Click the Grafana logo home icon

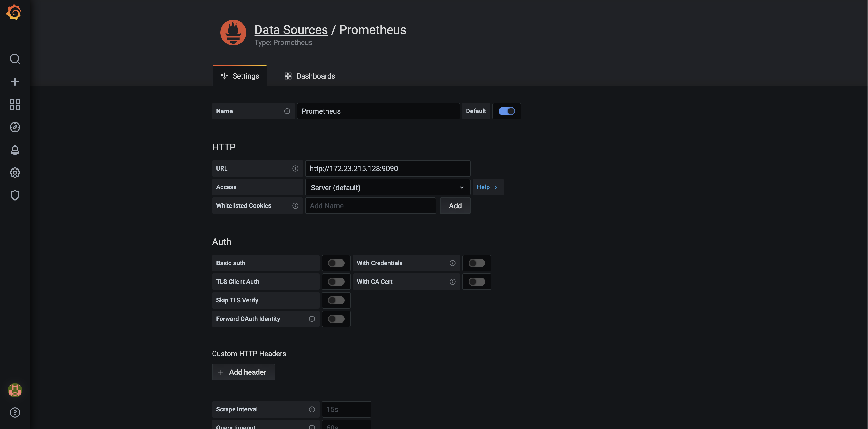14,12
